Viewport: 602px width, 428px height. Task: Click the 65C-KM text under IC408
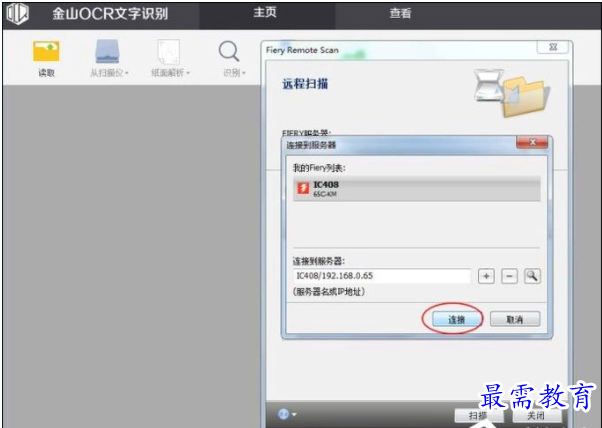325,194
